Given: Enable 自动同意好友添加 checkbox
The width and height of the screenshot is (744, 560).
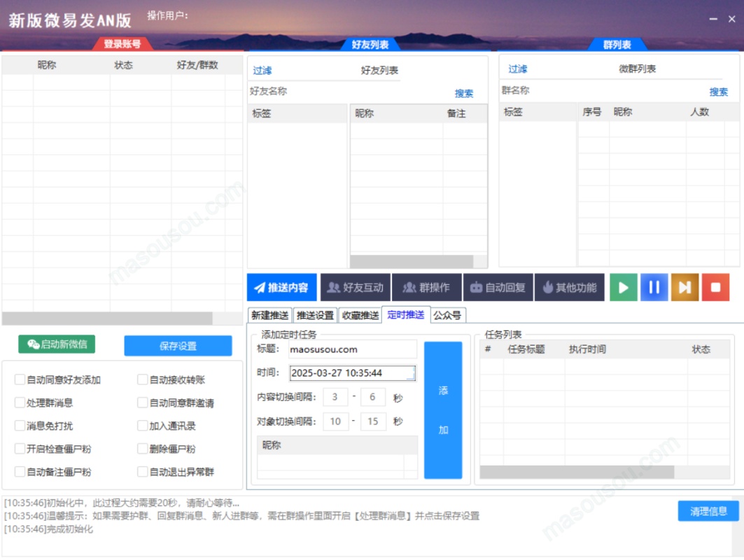Looking at the screenshot, I should coord(20,379).
